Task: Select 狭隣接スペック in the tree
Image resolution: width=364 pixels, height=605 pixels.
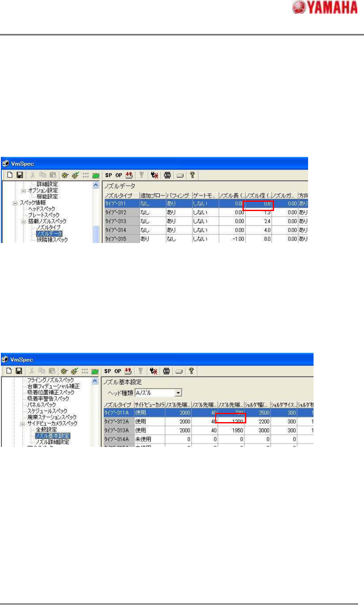Action: point(52,239)
